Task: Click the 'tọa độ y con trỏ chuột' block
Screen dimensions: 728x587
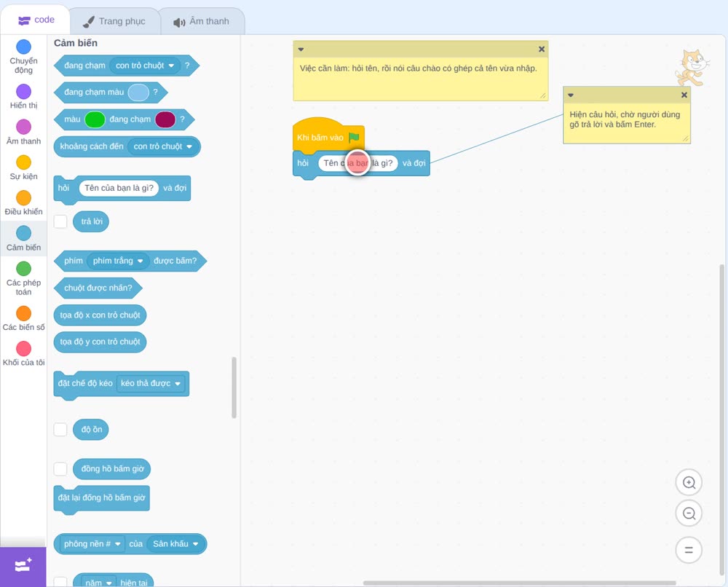Action: [100, 342]
